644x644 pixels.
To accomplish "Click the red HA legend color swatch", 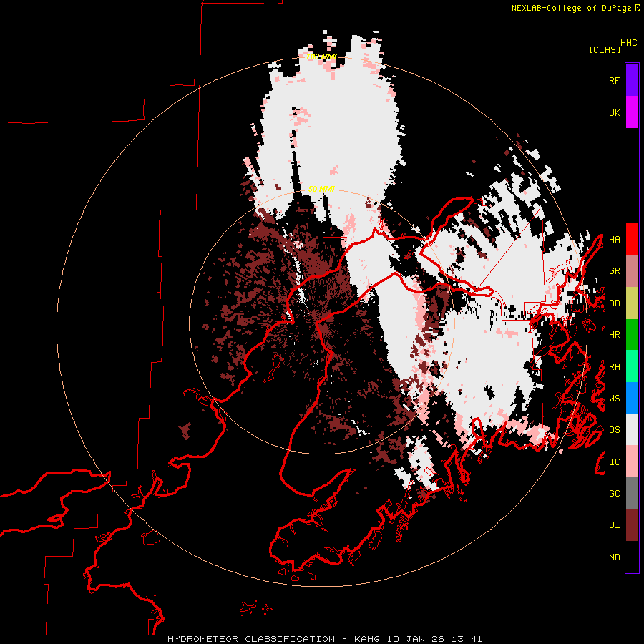I will [x=632, y=239].
